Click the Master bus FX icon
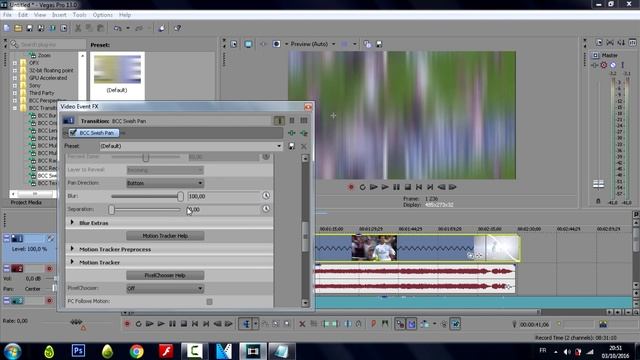 pos(595,65)
